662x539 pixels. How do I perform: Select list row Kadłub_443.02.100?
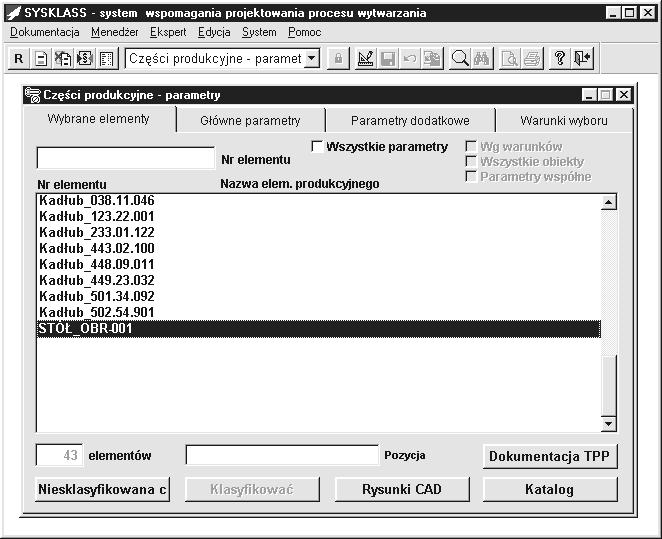point(319,249)
